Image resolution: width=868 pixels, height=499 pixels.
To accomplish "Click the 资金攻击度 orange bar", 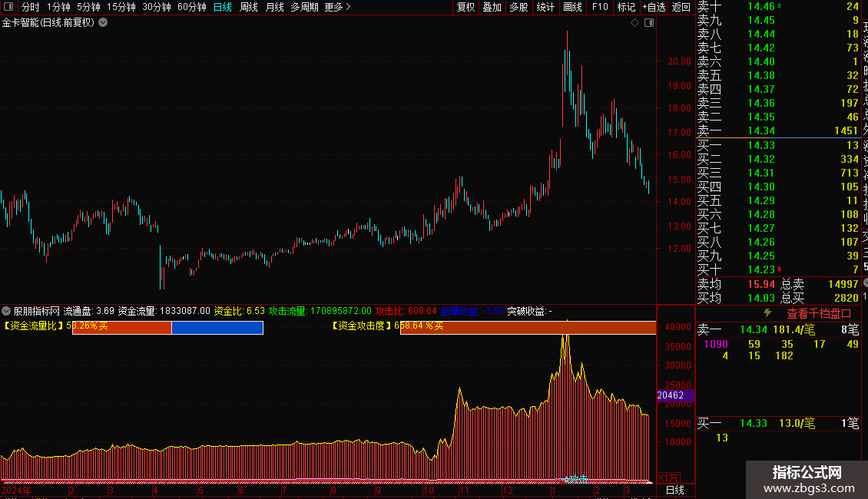I will point(528,328).
